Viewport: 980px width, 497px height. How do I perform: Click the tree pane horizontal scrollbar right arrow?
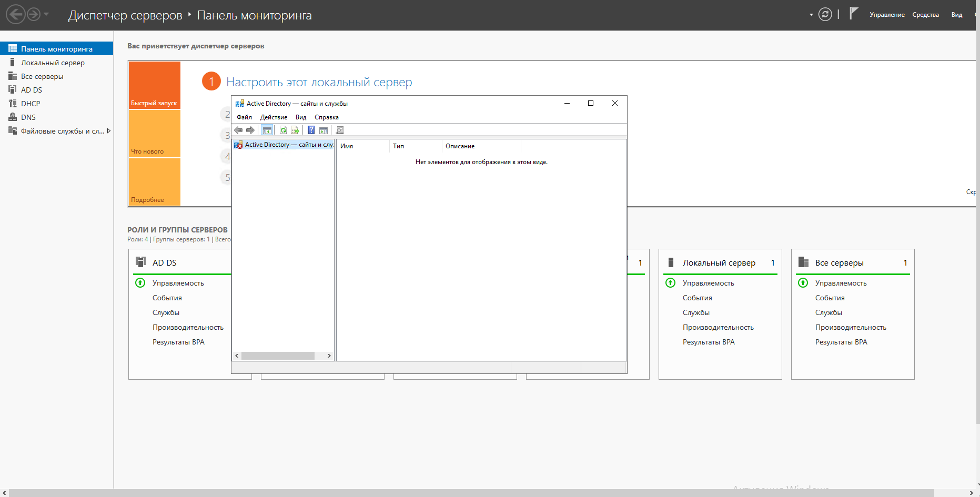click(329, 356)
